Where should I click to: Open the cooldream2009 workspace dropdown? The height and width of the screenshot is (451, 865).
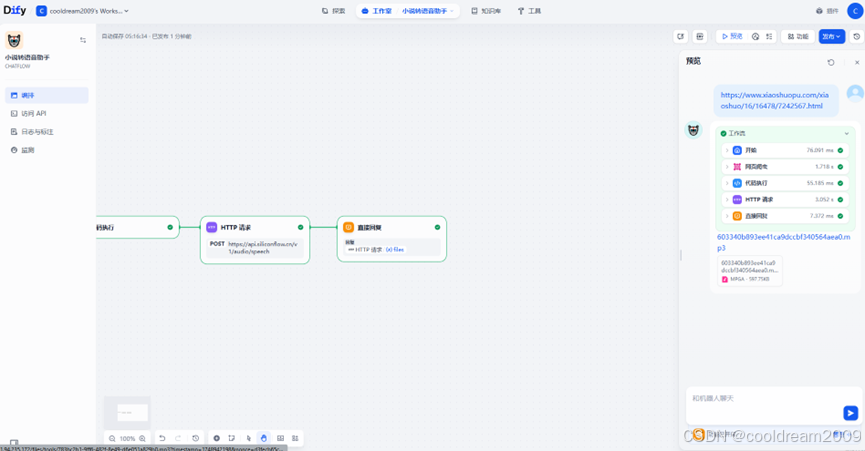83,10
